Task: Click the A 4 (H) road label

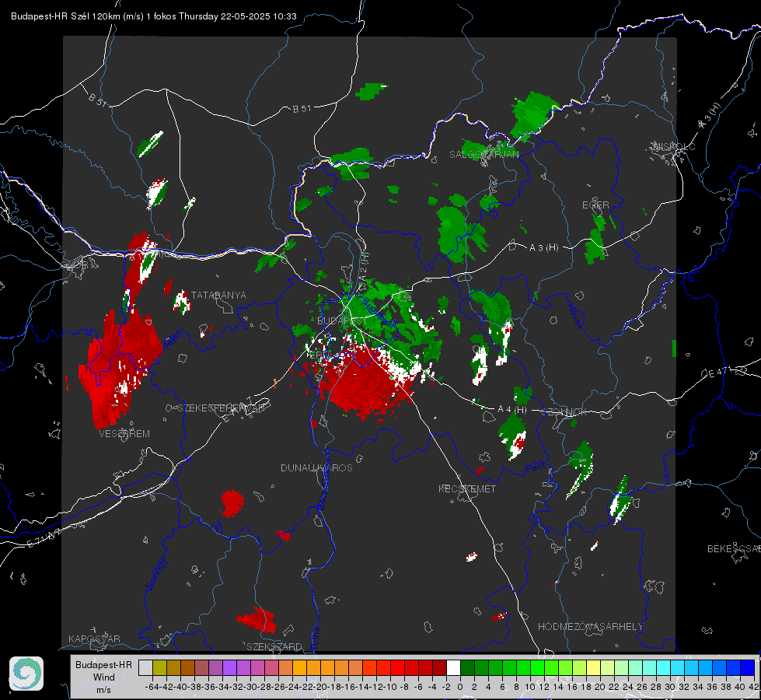Action: [x=512, y=410]
